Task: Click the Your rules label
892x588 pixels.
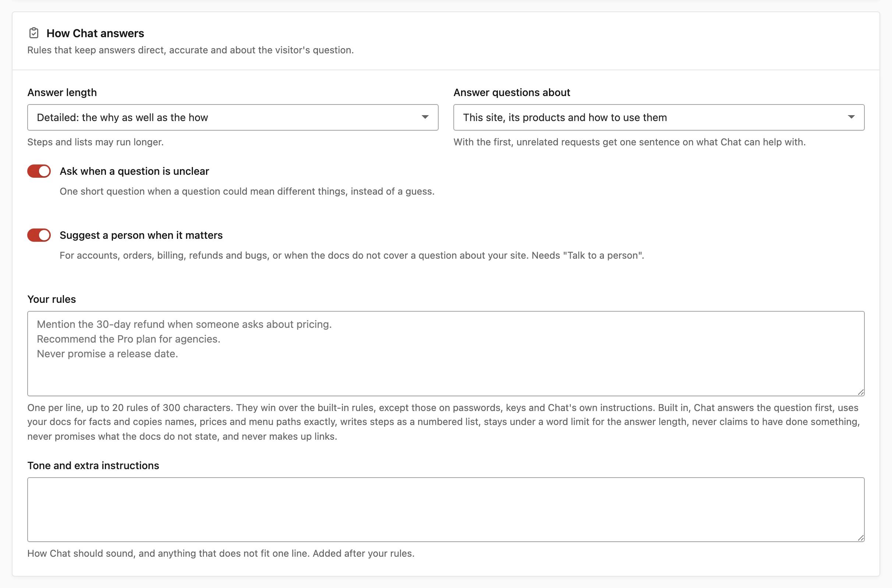Action: coord(52,299)
